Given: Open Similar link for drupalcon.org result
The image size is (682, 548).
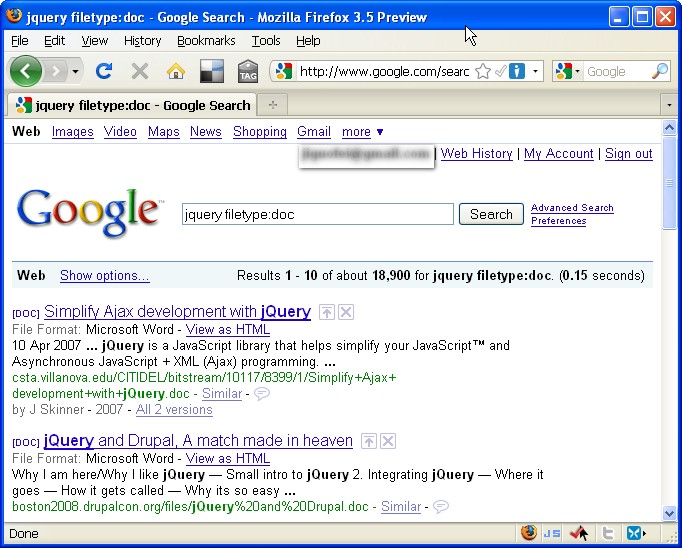Looking at the screenshot, I should (x=401, y=506).
